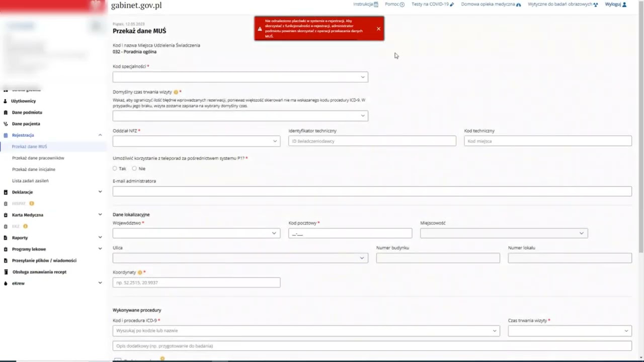Open the Miejscowość dropdown
The width and height of the screenshot is (644, 362).
click(504, 233)
